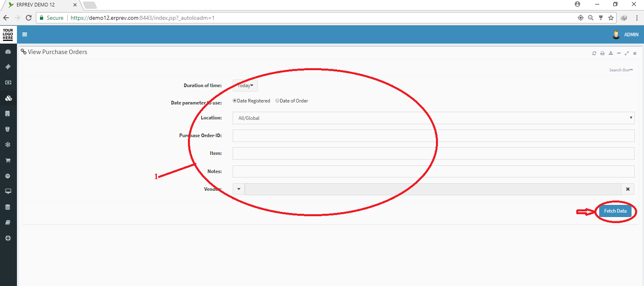Go back in the browser
This screenshot has width=644, height=286.
6,18
